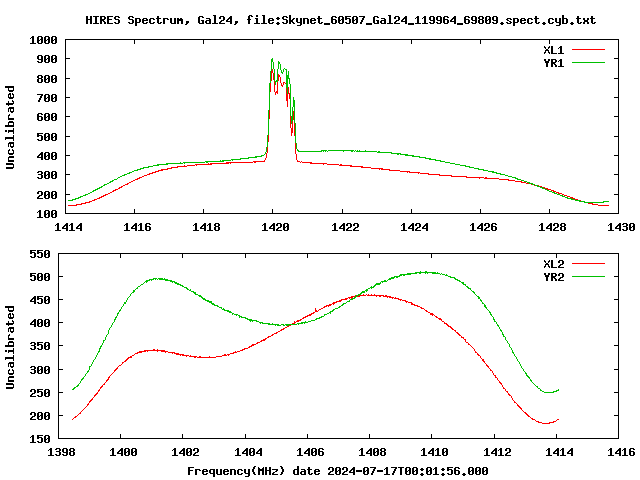Click the 550 y-axis tick label

(40, 254)
